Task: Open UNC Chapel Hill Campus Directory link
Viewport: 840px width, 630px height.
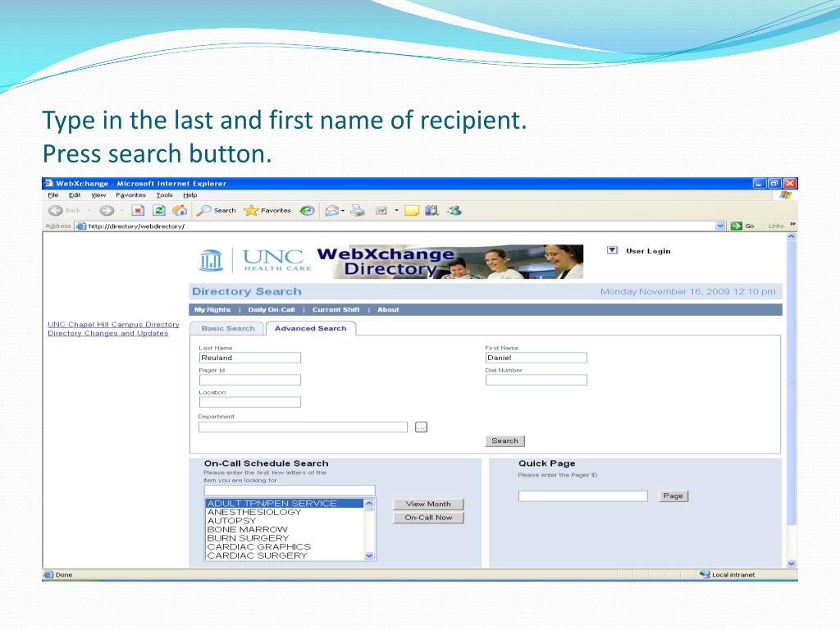Action: (113, 324)
